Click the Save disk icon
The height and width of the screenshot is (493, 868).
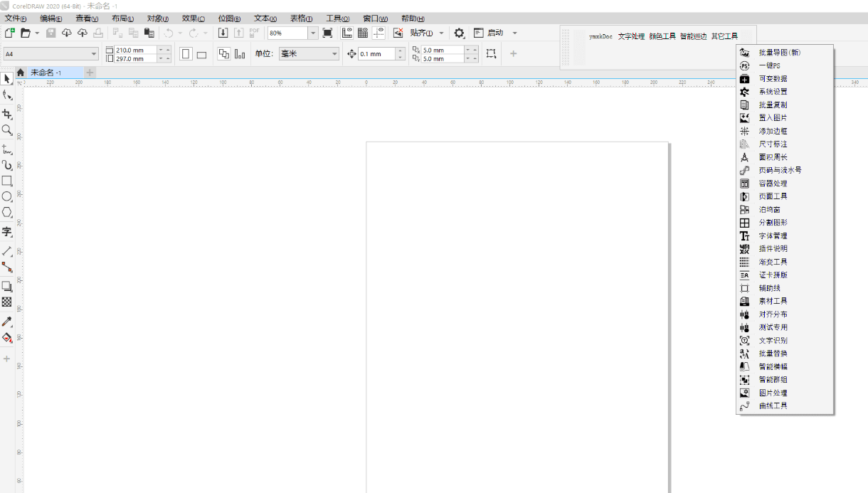(x=51, y=33)
